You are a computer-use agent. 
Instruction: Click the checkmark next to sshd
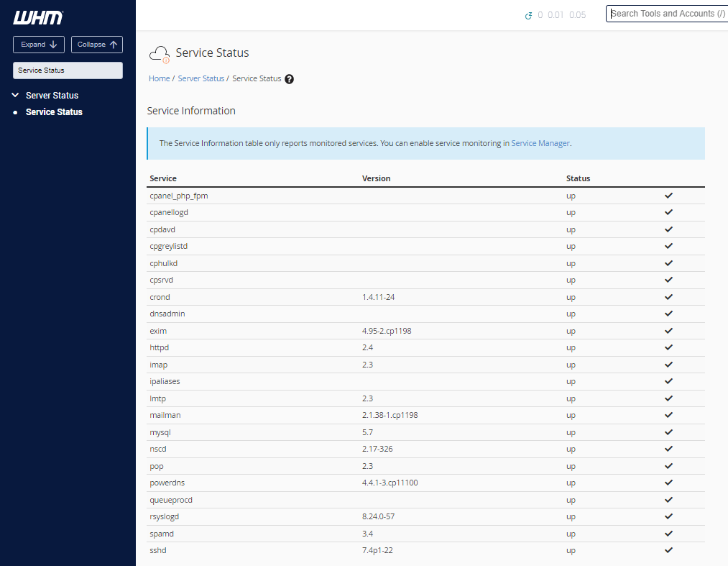(668, 550)
